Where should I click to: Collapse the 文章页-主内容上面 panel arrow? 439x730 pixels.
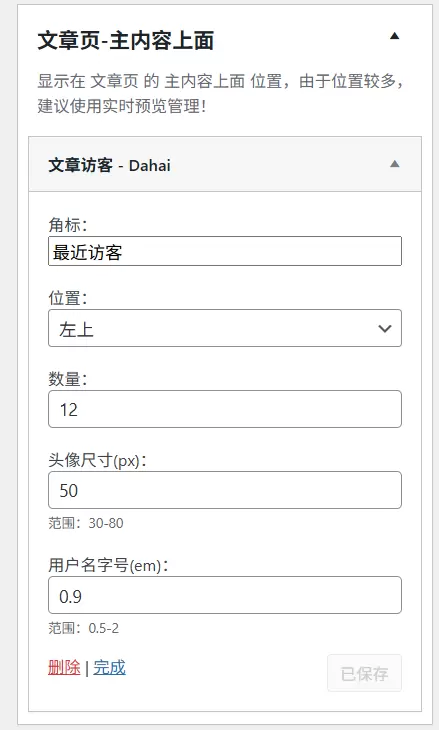pyautogui.click(x=394, y=36)
